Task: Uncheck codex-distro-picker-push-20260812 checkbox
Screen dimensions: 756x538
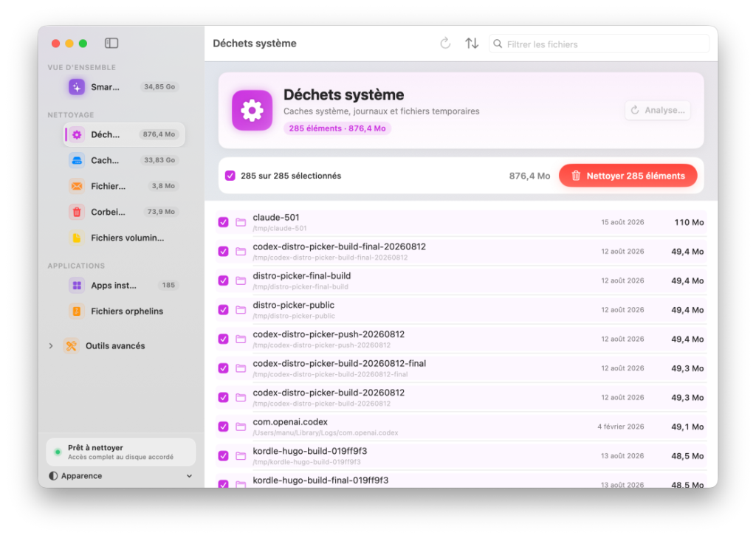Action: point(223,339)
